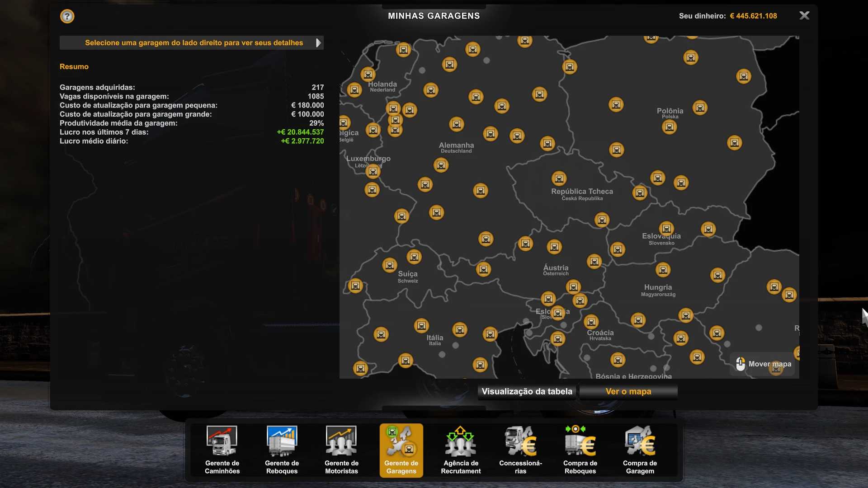
Task: Switch to Visualização da tabela
Action: point(527,392)
